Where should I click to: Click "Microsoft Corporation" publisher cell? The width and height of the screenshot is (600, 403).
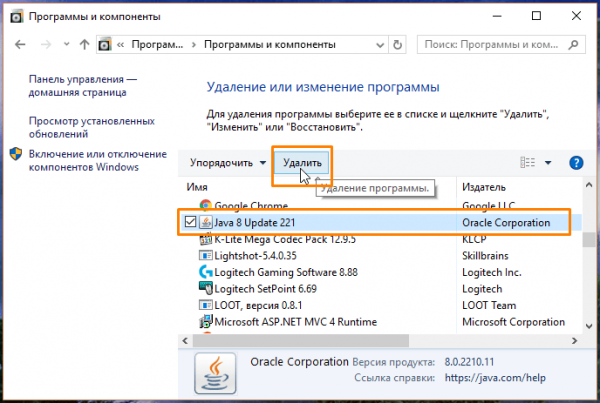[514, 322]
